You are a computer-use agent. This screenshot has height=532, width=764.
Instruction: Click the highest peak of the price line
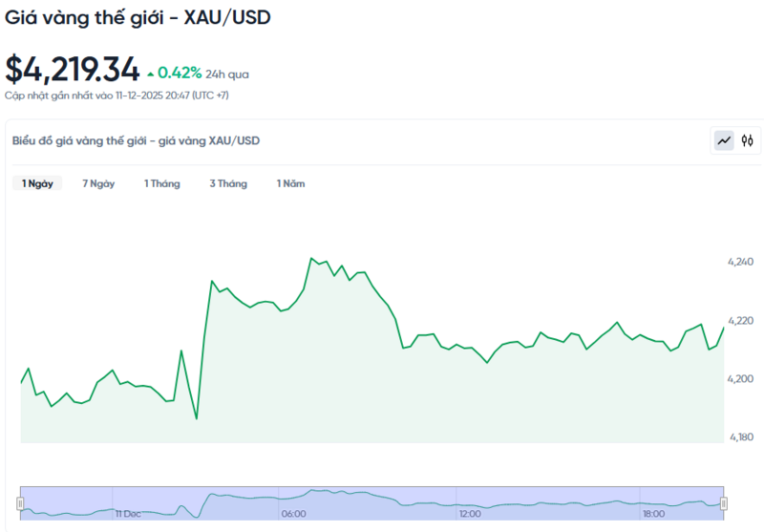[x=312, y=258]
